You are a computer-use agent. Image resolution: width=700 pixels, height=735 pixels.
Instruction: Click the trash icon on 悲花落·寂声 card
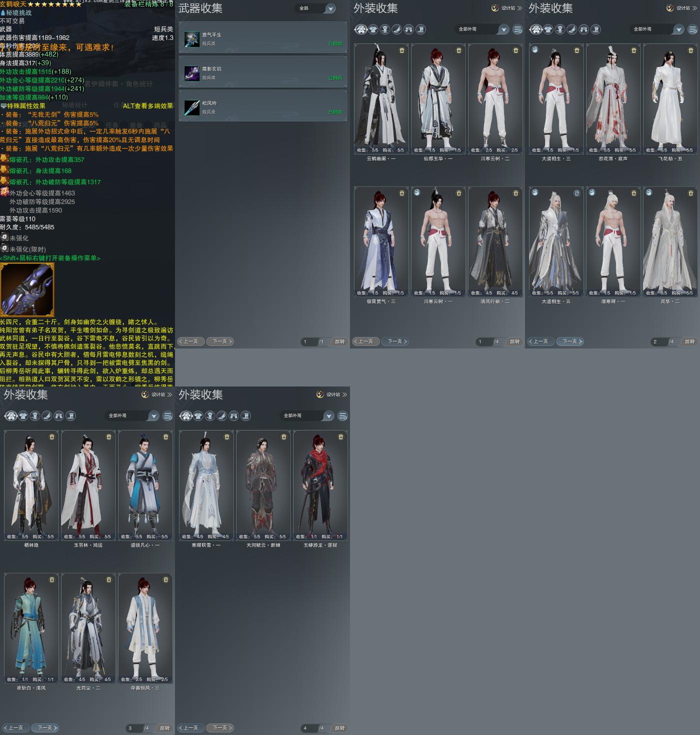click(x=634, y=50)
